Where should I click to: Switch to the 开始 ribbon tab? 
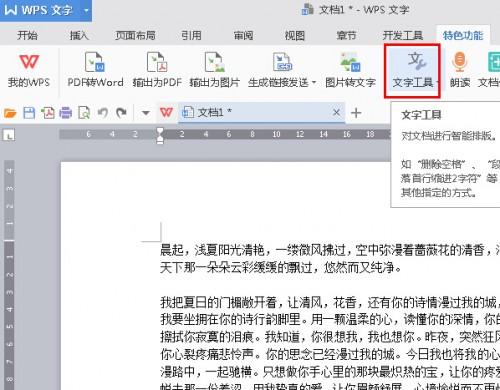pyautogui.click(x=27, y=35)
